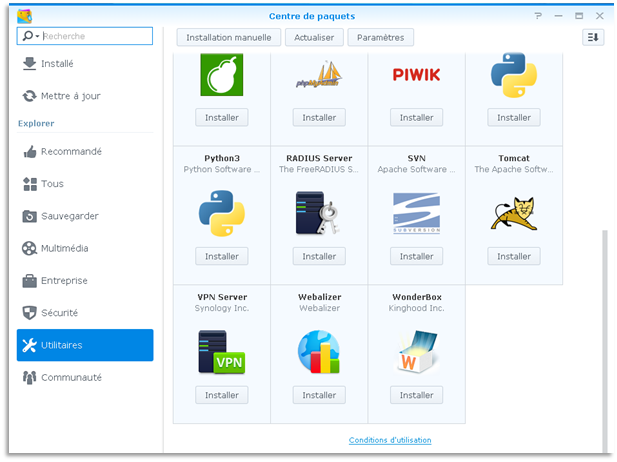617x462 pixels.
Task: Click the Installation manuelle button
Action: [229, 37]
